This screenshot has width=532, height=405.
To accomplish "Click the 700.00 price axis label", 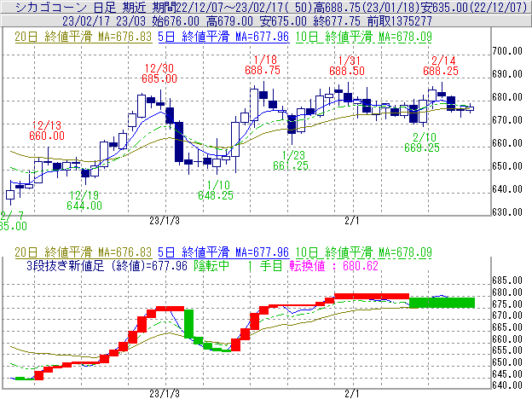I will (507, 51).
